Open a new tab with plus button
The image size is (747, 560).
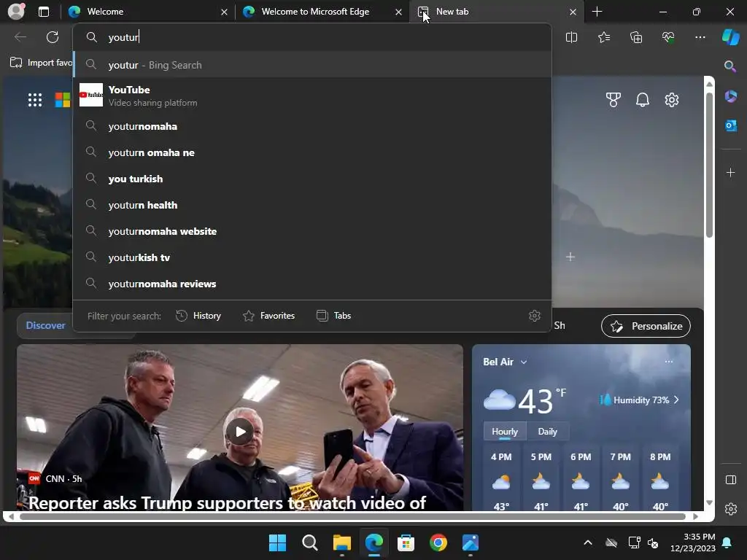pos(597,12)
